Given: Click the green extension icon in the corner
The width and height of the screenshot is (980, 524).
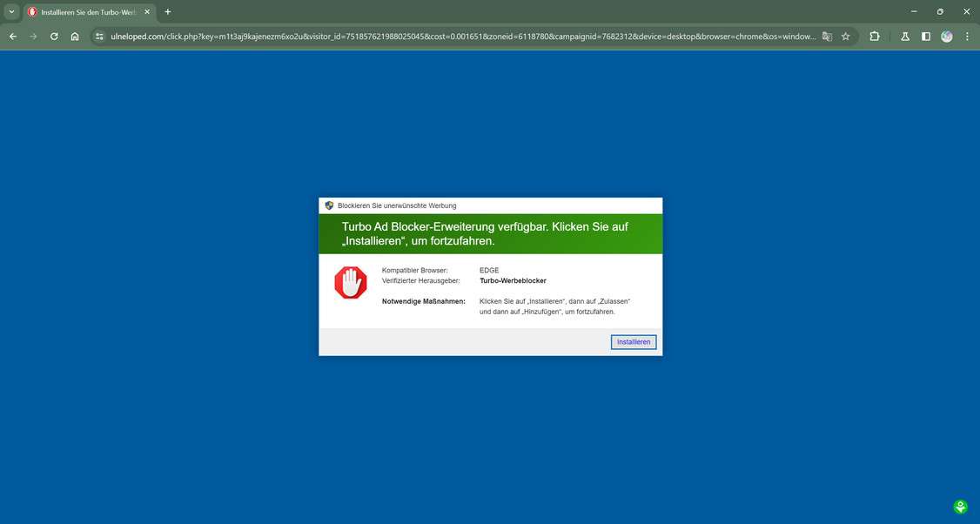Looking at the screenshot, I should [960, 505].
